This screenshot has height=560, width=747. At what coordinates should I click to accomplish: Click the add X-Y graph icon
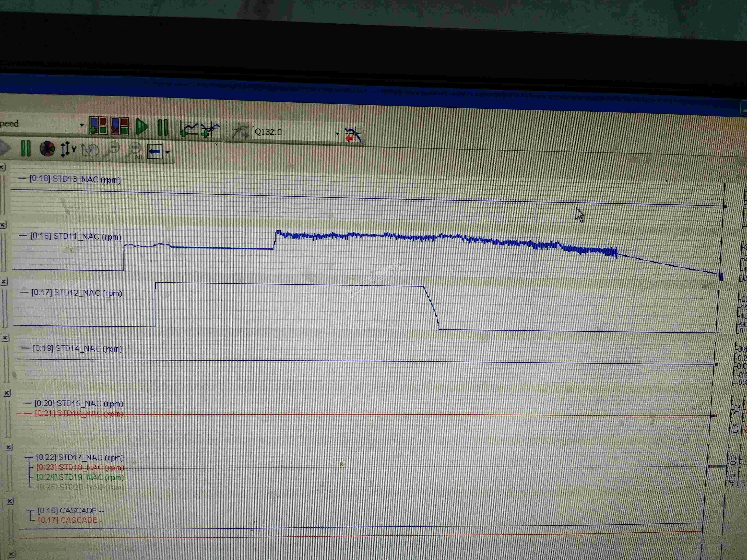point(210,130)
